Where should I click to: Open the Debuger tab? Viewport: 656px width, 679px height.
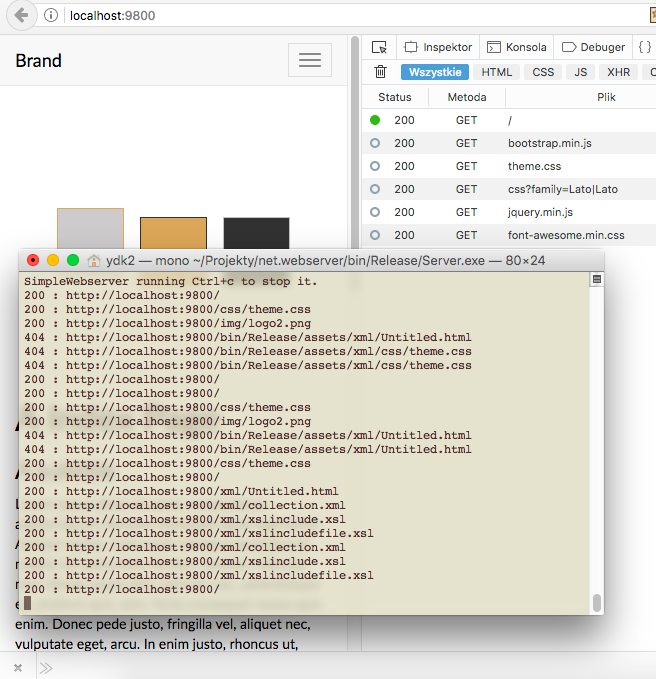pos(594,47)
